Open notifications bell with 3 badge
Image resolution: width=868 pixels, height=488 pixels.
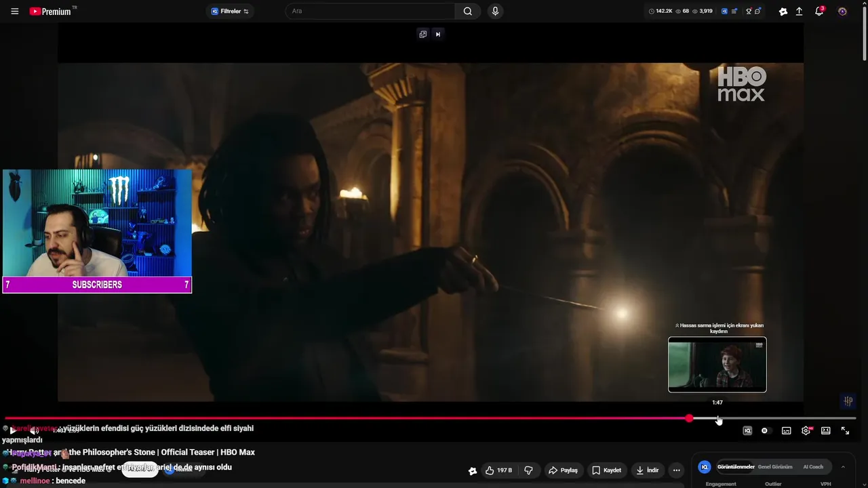pyautogui.click(x=819, y=12)
